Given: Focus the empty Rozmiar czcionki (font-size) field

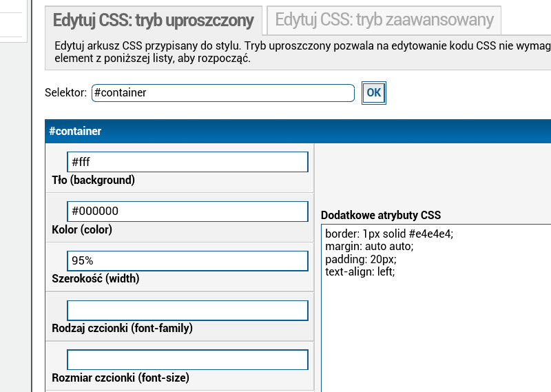Looking at the screenshot, I should 187,360.
